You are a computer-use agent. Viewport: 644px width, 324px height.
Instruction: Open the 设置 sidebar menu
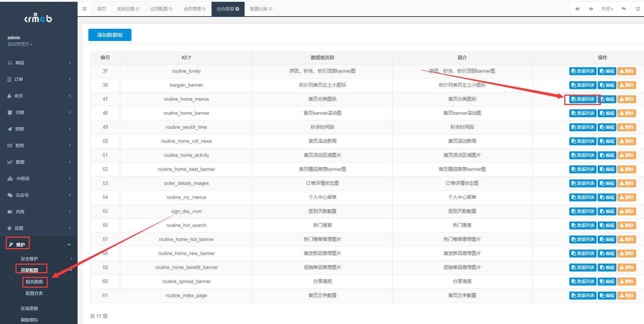(39, 228)
